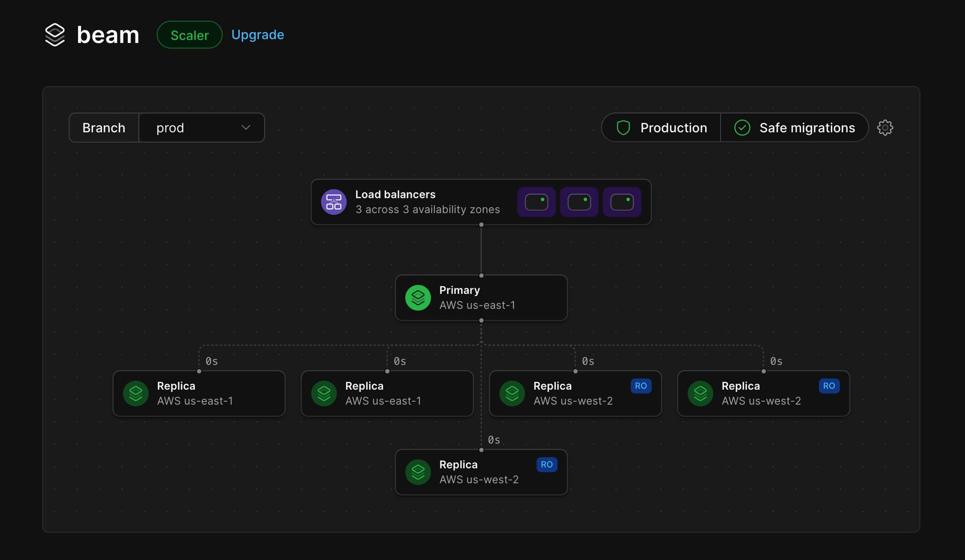Click the 0s lag above leftmost Replica
Viewport: 965px width, 560px height.
click(212, 361)
